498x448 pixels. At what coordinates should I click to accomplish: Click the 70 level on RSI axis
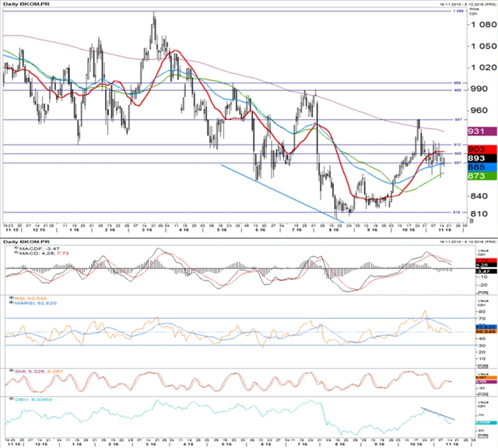pos(482,318)
